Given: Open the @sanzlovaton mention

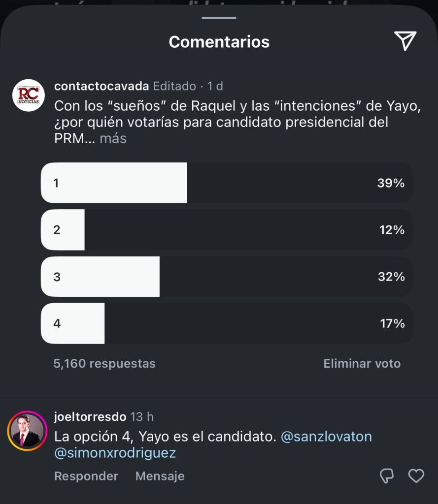Looking at the screenshot, I should (x=326, y=437).
